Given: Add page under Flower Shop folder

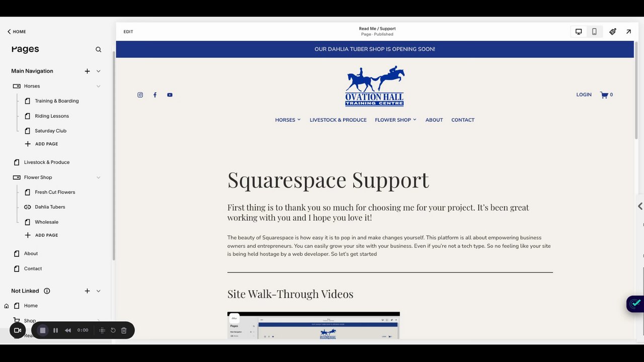Looking at the screenshot, I should pyautogui.click(x=41, y=235).
